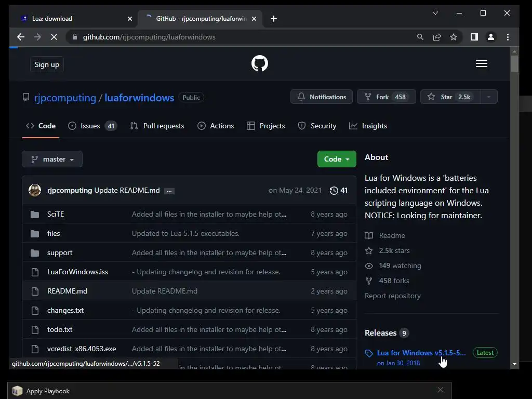This screenshot has height=399, width=532.
Task: Click the 149 watching link
Action: [400, 265]
